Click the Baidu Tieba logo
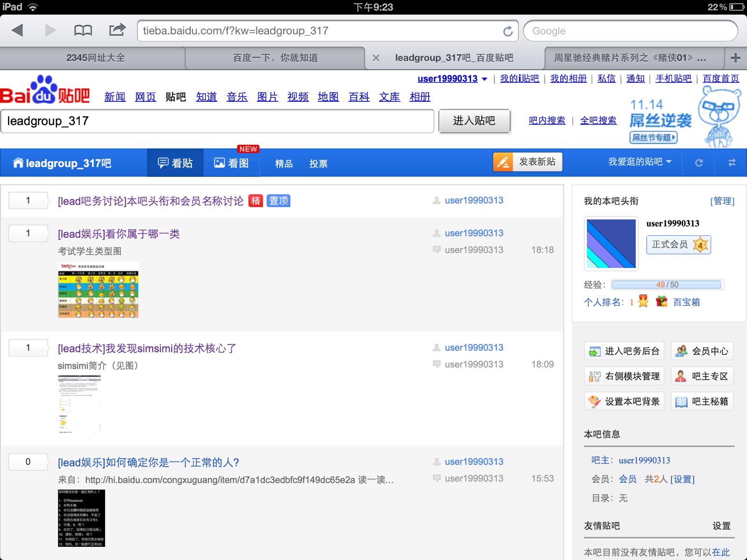747x560 pixels. 45,90
